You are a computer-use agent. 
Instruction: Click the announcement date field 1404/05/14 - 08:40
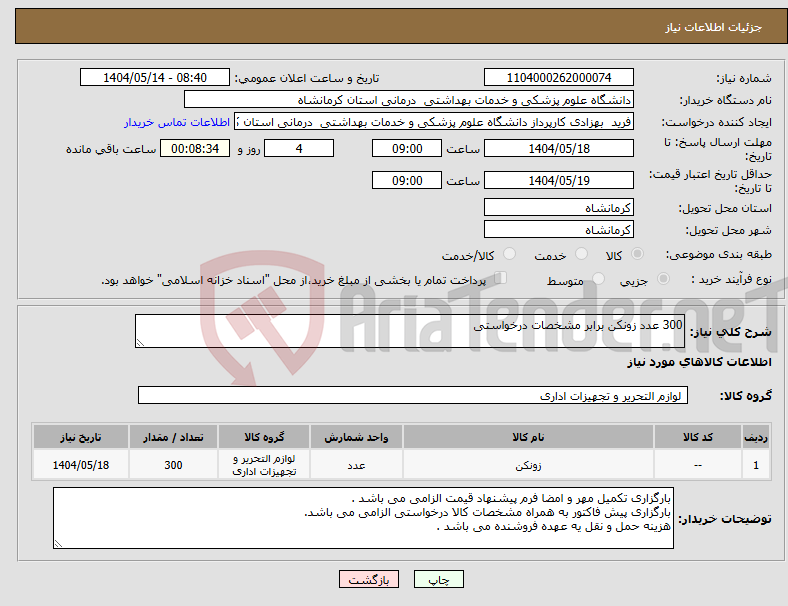coord(155,77)
